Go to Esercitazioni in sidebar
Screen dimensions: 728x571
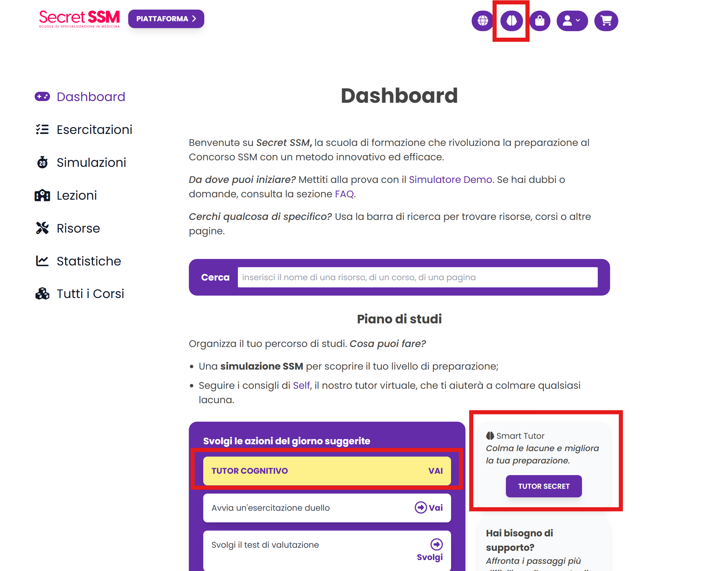[x=94, y=130]
